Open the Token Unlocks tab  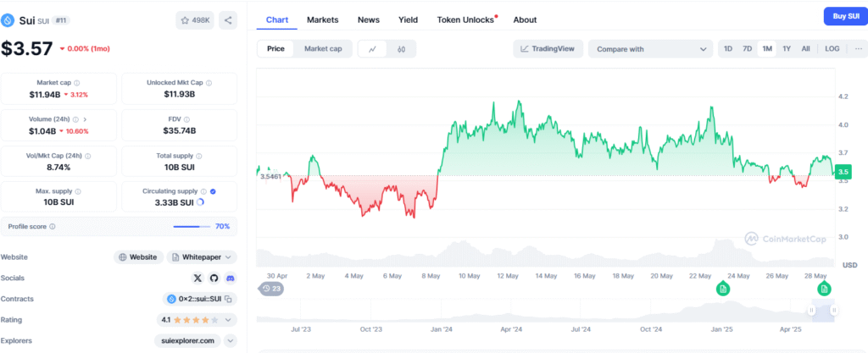tap(467, 19)
